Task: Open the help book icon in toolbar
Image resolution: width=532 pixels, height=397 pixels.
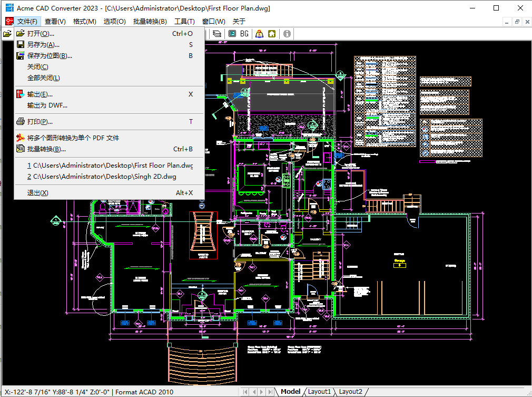Action: pyautogui.click(x=259, y=34)
